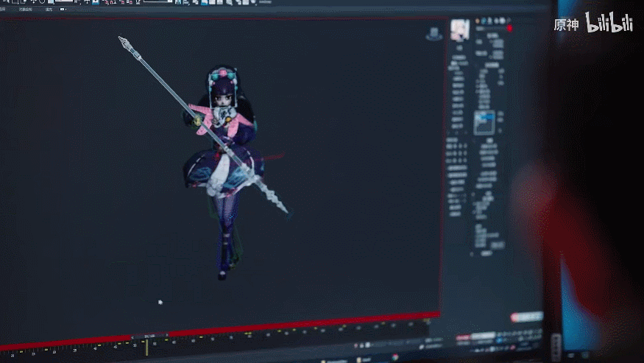Click the time slider's right arrow to step forward

click(167, 335)
